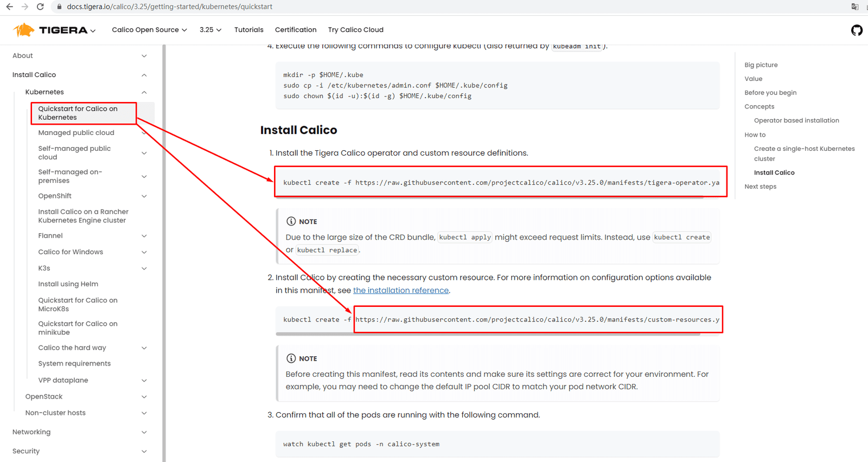
Task: Click the address bar URL
Action: [x=169, y=7]
